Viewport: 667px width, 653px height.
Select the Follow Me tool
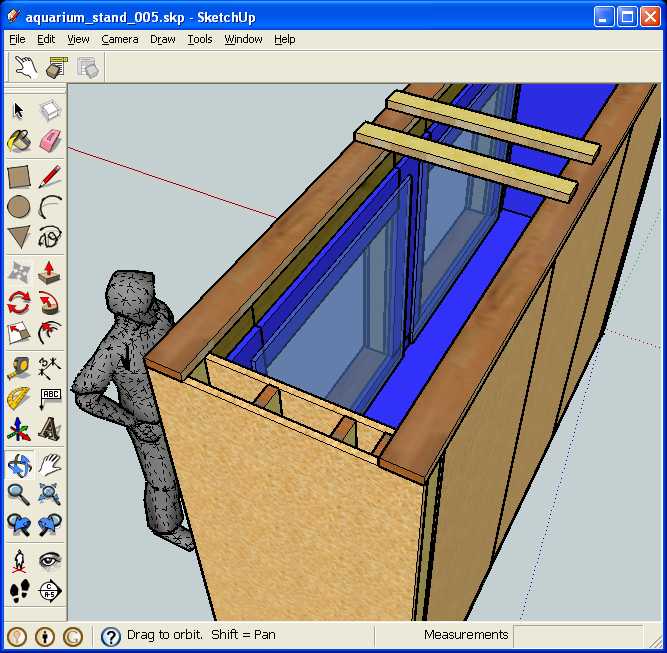pos(50,302)
